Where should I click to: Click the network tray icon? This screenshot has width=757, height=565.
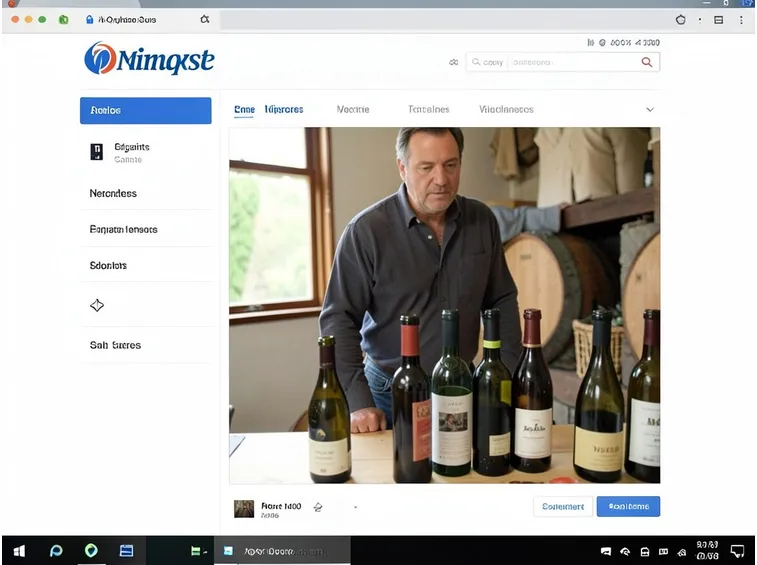(x=625, y=551)
